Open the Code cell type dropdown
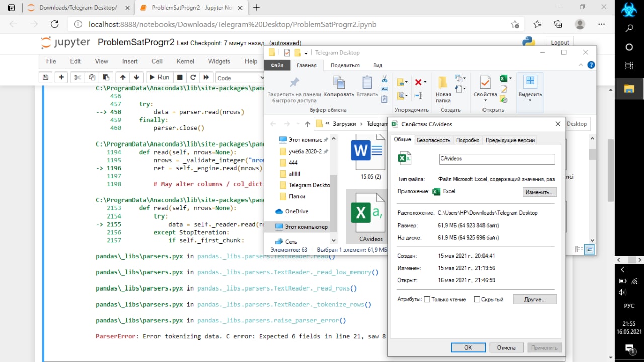 click(x=240, y=78)
